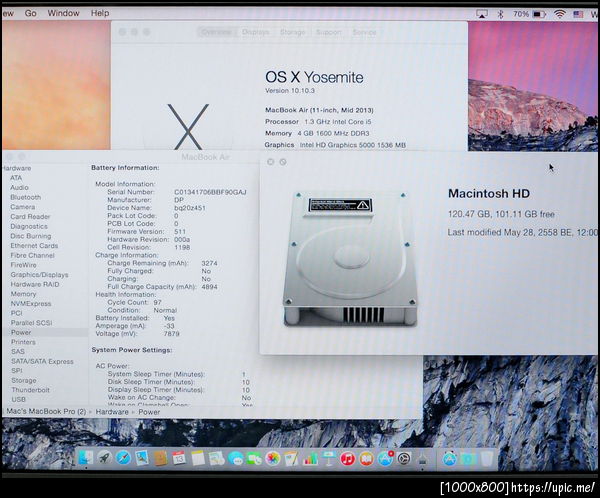
Task: Open Pages icon in the Dock
Action: pos(292,459)
